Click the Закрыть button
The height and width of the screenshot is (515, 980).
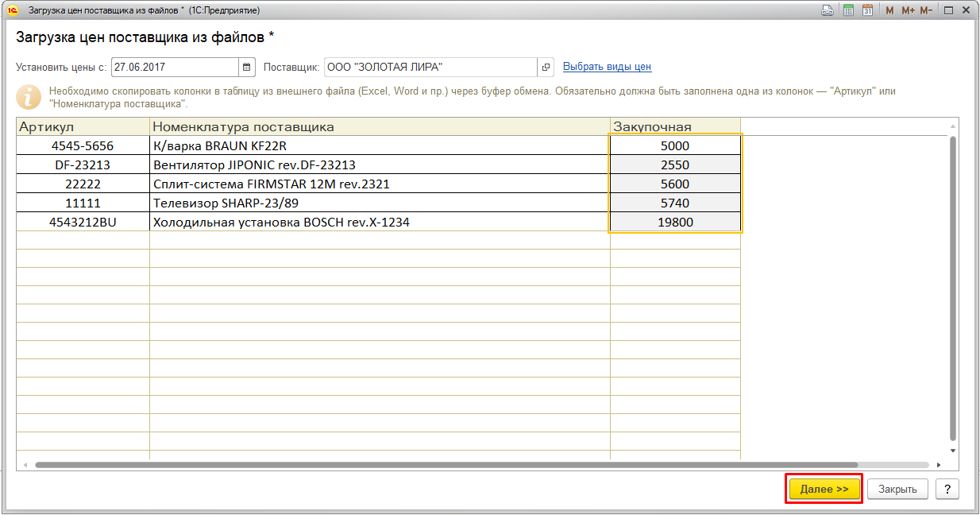897,489
